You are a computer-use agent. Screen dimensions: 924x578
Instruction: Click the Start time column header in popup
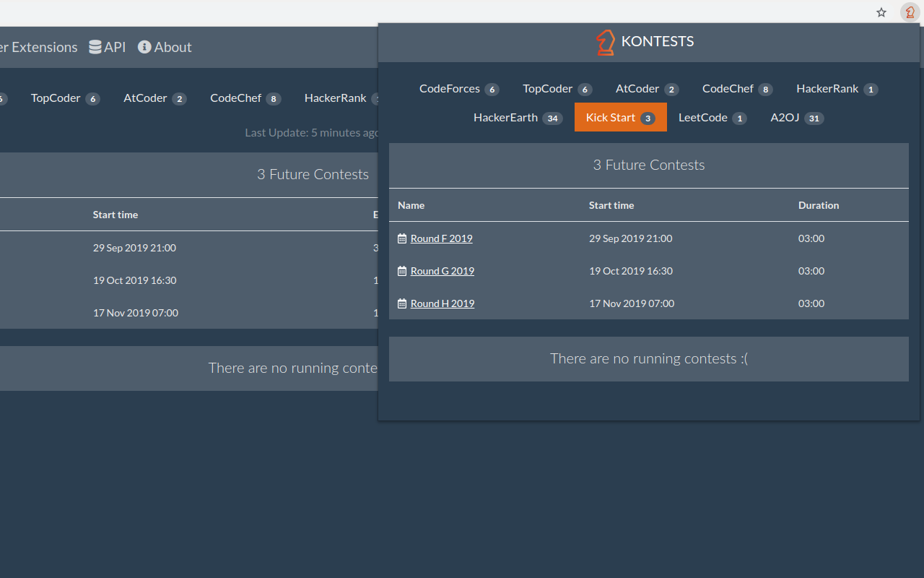click(x=611, y=205)
